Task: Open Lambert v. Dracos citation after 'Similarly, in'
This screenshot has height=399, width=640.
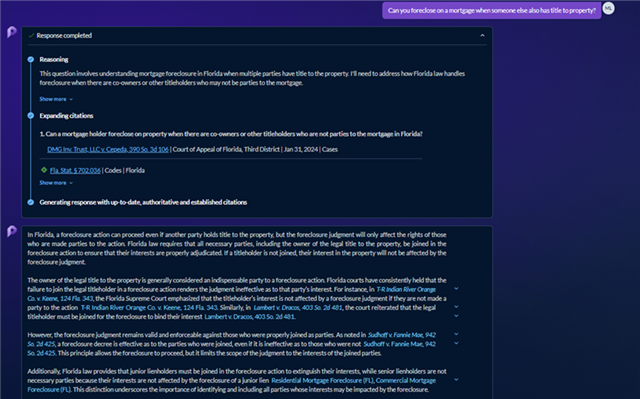Action: pyautogui.click(x=298, y=308)
